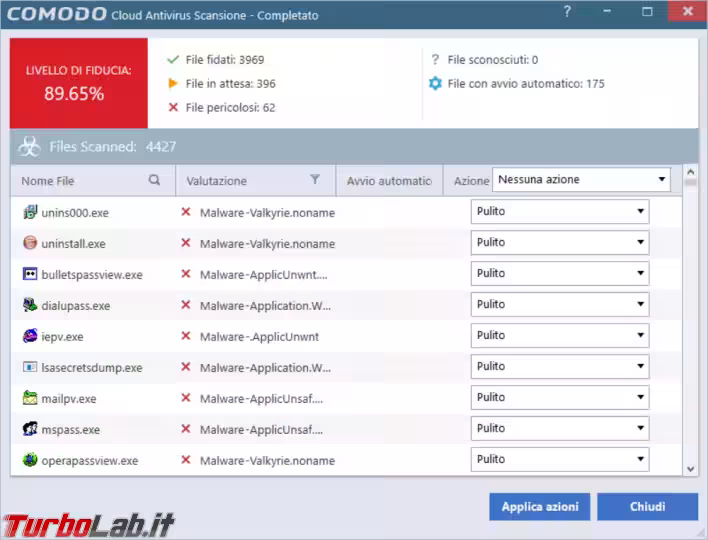708x540 pixels.
Task: Click Malware-ApplicUnsaf.... rating for mailpv.exe
Action: pos(261,399)
